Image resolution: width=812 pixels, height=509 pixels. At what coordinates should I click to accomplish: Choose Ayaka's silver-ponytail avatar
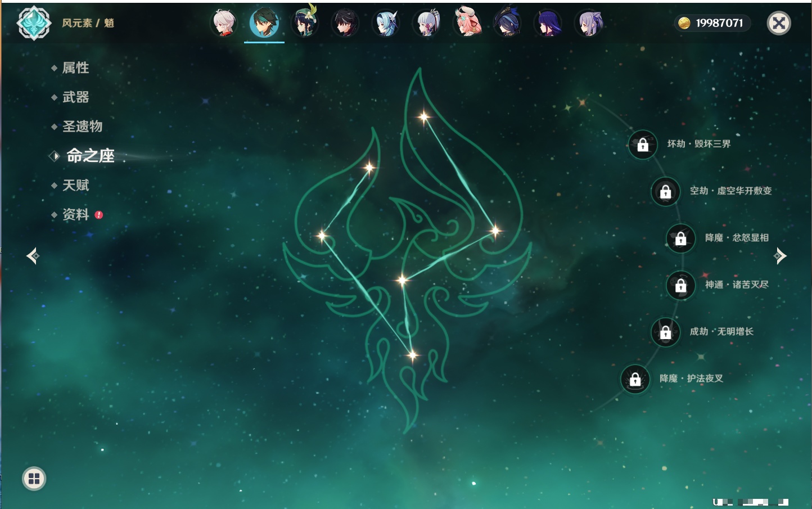point(426,23)
